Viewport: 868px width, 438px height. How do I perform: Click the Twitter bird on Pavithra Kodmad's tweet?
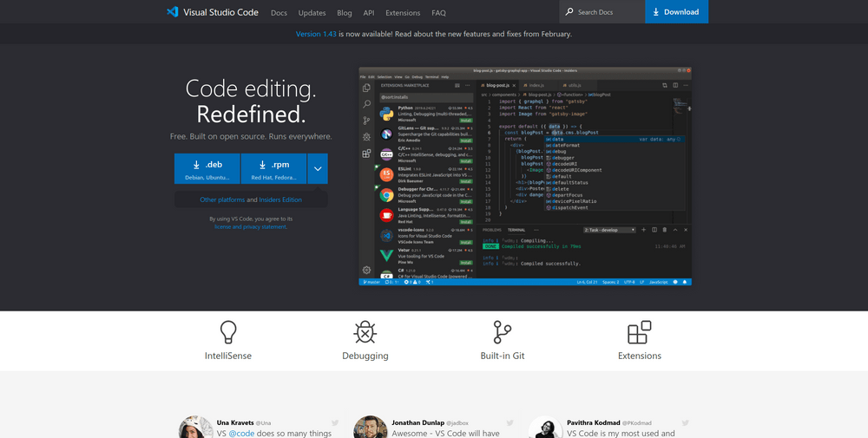686,422
